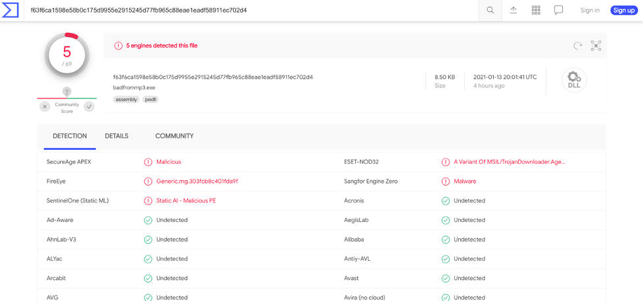644x301 pixels.
Task: Click 'Static AI - Malicious PE' result
Action: tap(186, 201)
